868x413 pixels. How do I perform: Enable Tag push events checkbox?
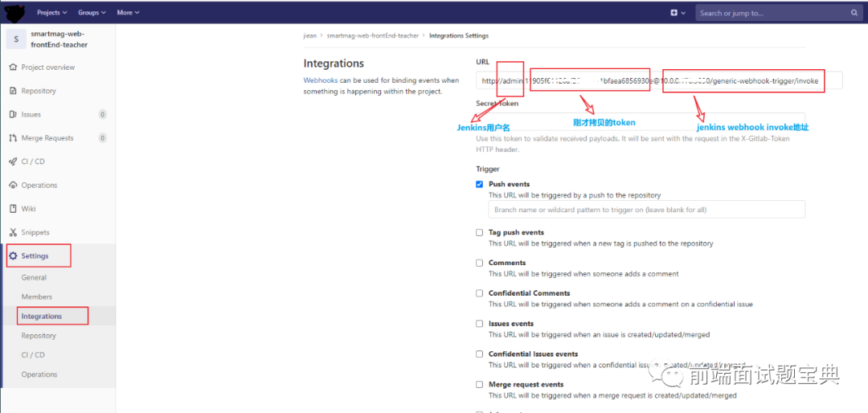coord(479,232)
